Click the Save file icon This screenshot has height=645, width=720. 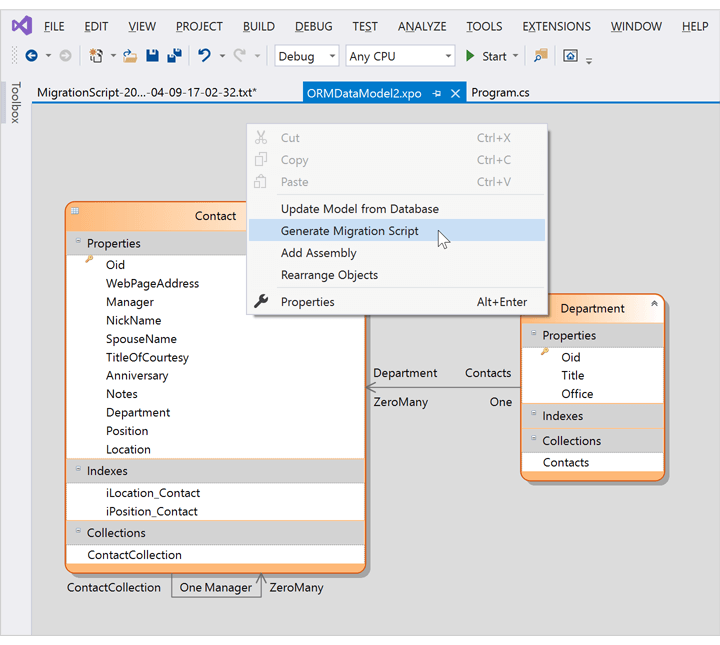[x=153, y=57]
